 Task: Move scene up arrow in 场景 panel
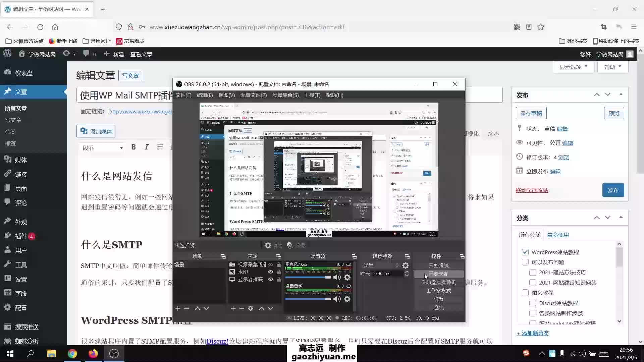pyautogui.click(x=198, y=308)
